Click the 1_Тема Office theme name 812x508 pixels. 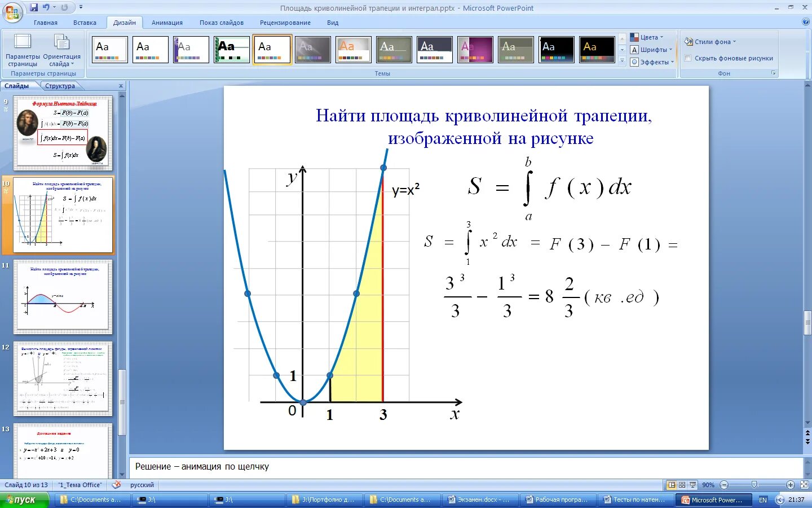pos(80,485)
